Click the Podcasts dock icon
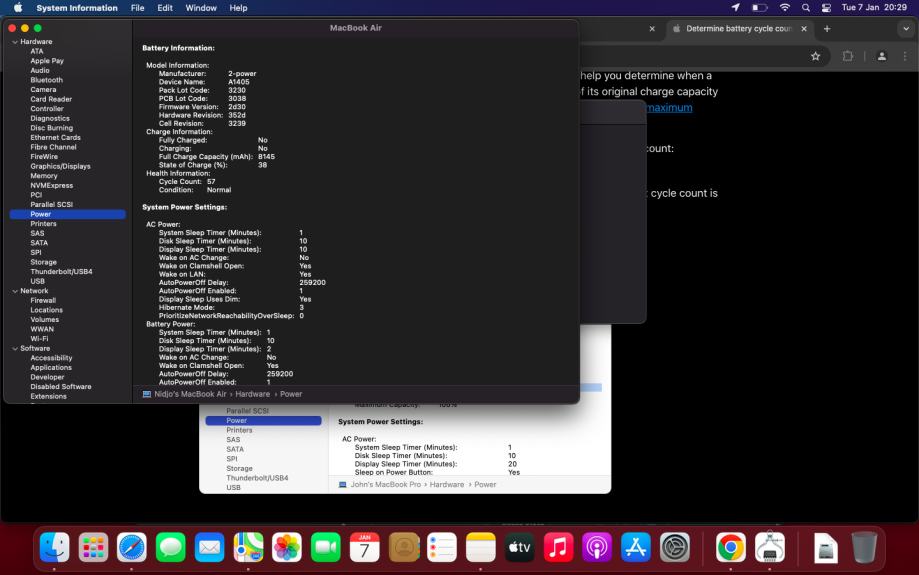 (x=597, y=547)
